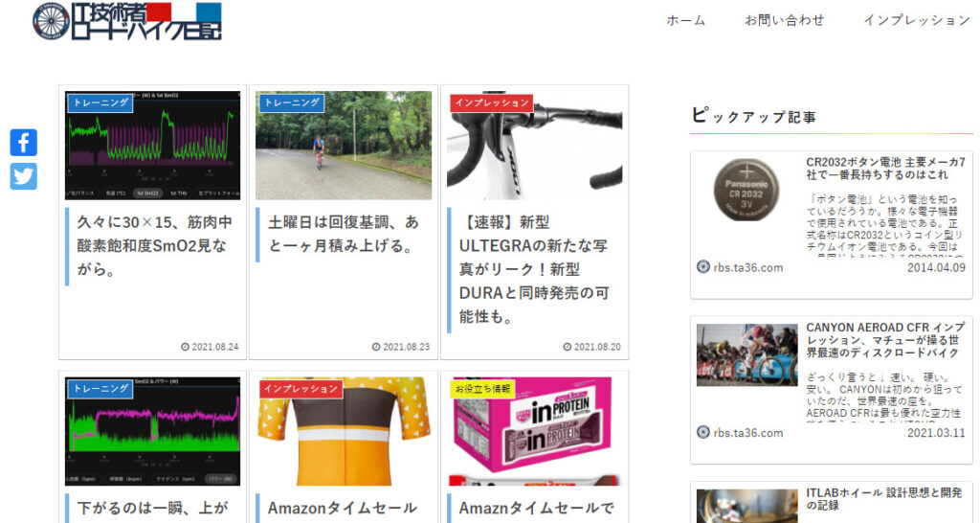Viewport: 980px width, 523px height.
Task: Click the clock icon next to 2021.08.23
Action: coord(376,347)
